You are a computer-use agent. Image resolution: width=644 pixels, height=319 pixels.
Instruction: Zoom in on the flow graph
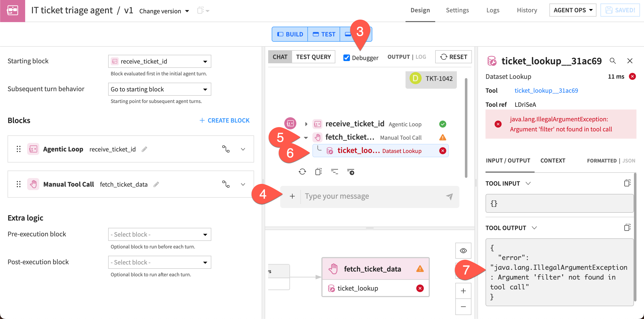coord(463,291)
